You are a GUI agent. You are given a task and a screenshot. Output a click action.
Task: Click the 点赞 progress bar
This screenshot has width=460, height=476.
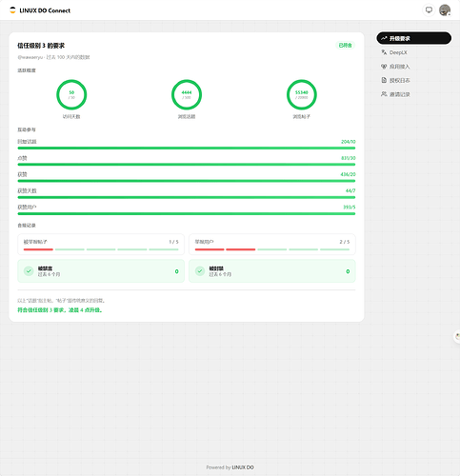coord(187,165)
